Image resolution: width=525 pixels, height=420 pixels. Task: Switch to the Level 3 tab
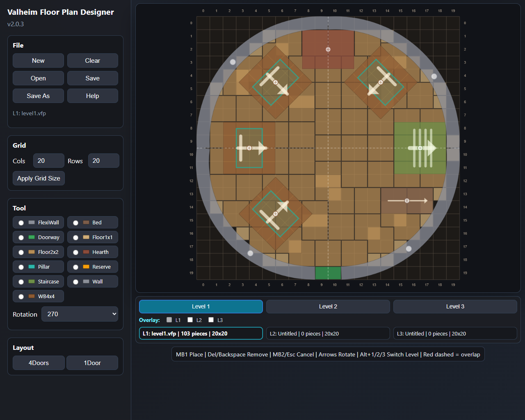(455, 306)
